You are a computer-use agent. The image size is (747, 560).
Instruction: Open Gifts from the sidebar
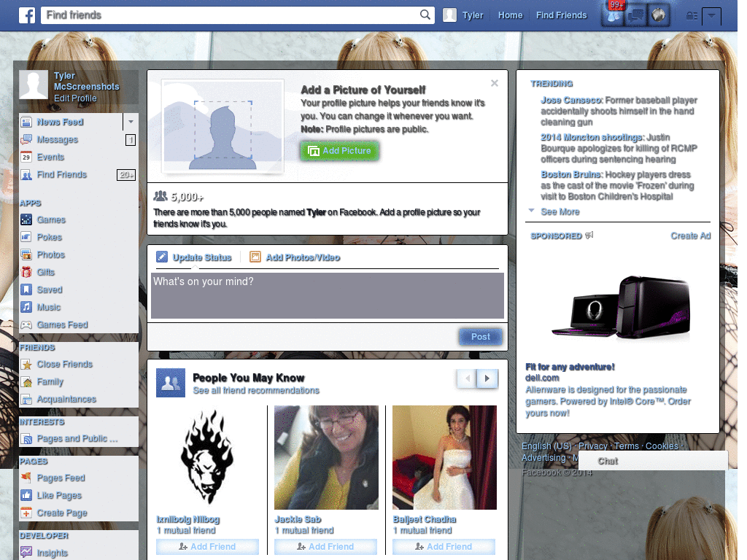click(x=46, y=273)
